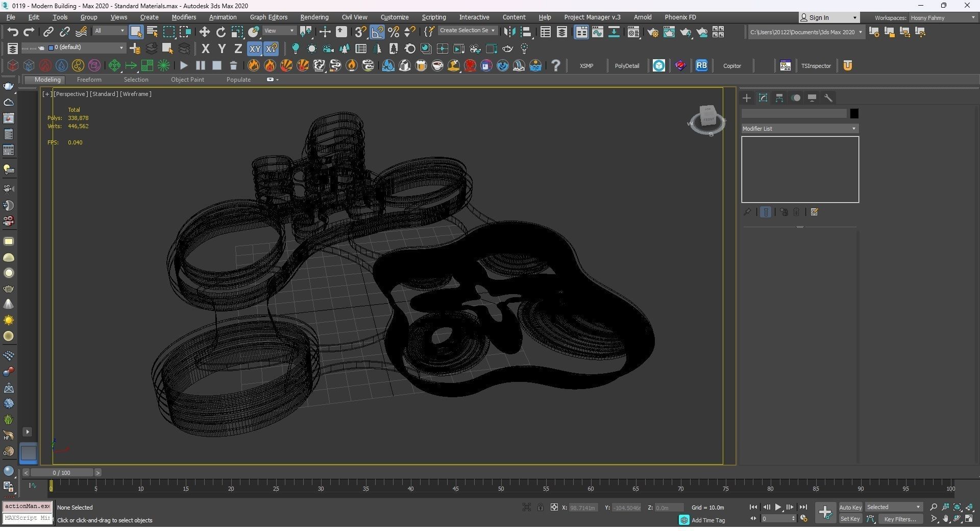Restrict axis to Y
Image resolution: width=980 pixels, height=531 pixels.
click(222, 49)
